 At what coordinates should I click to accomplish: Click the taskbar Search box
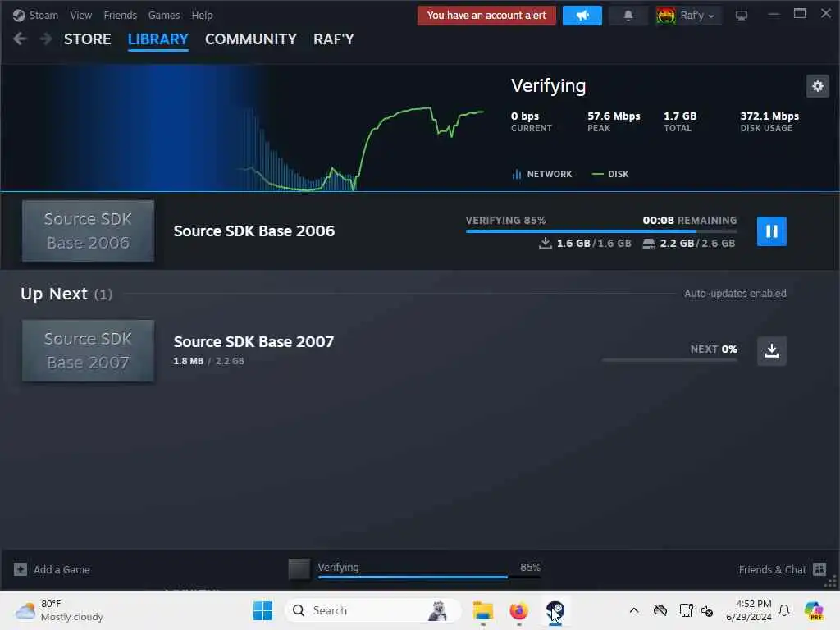(x=372, y=610)
